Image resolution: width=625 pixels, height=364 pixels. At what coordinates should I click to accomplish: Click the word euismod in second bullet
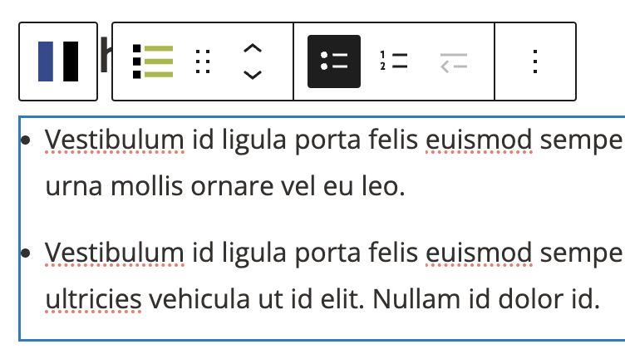[x=478, y=252]
